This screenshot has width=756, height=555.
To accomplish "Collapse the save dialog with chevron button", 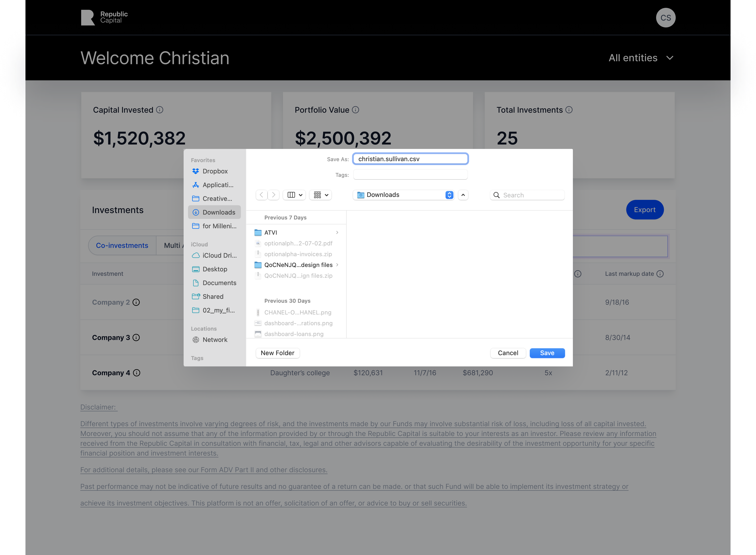I will coord(463,195).
